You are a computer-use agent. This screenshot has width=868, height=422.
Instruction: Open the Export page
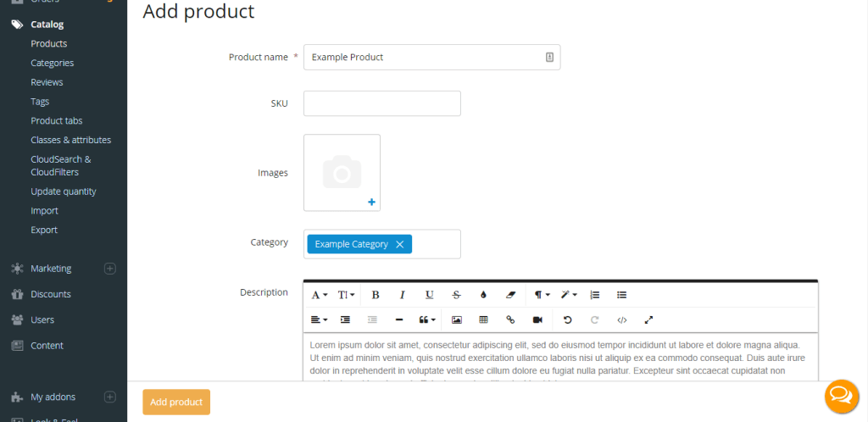pyautogui.click(x=44, y=230)
